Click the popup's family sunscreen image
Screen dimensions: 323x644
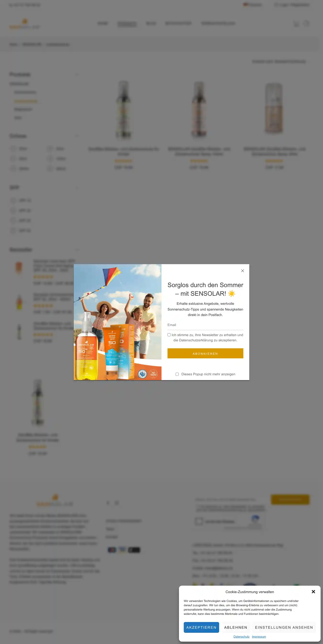tap(117, 322)
